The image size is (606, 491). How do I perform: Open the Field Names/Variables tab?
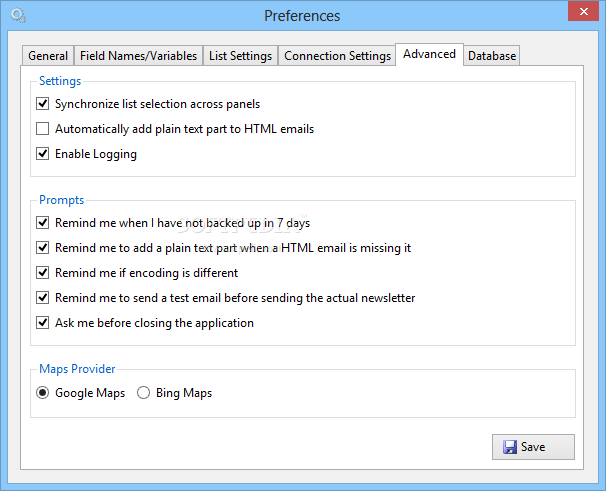138,56
